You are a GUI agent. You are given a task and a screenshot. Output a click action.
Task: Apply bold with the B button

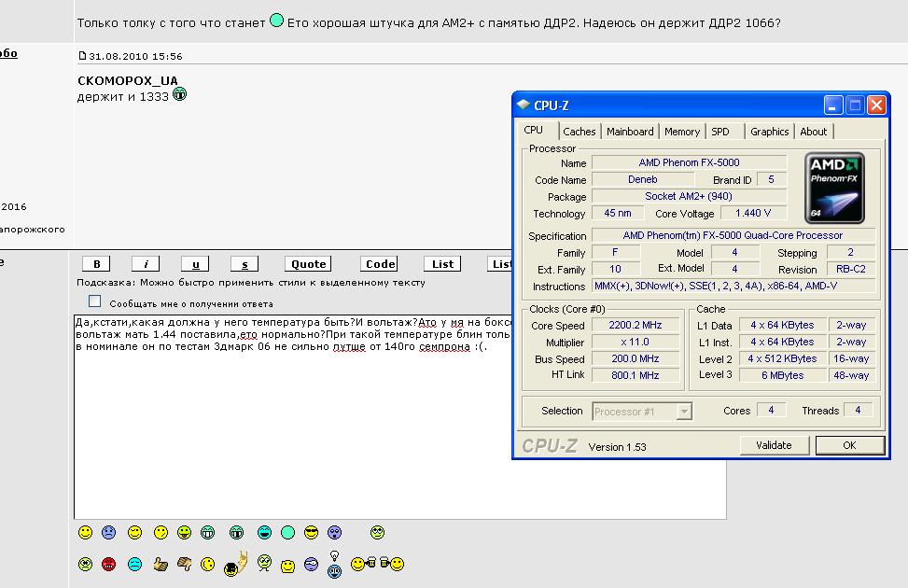96,263
